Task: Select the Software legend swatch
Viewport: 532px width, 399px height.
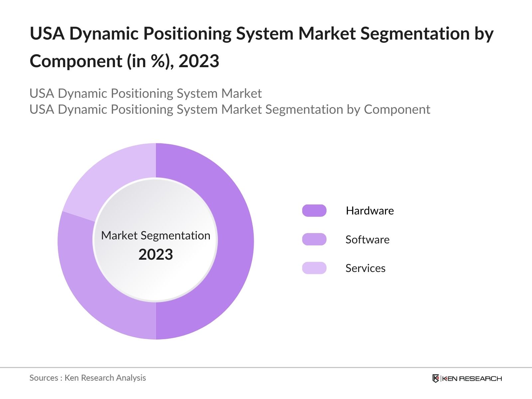Action: click(315, 239)
